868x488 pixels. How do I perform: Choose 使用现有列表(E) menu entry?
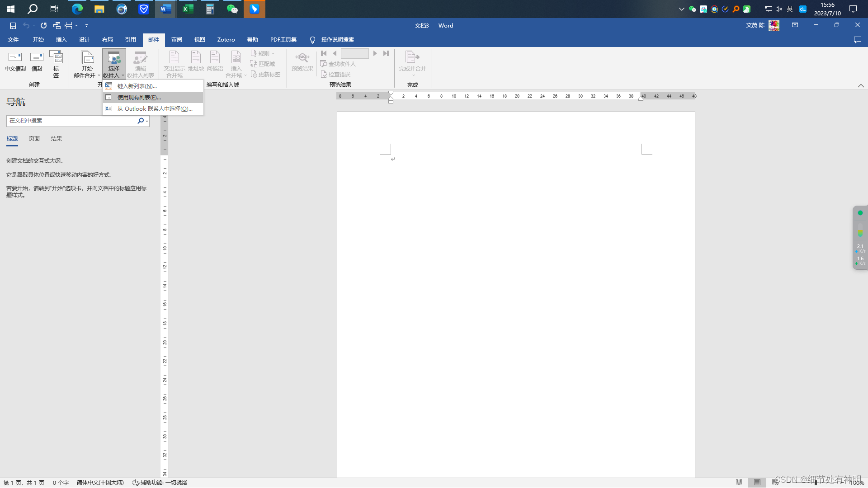click(139, 98)
